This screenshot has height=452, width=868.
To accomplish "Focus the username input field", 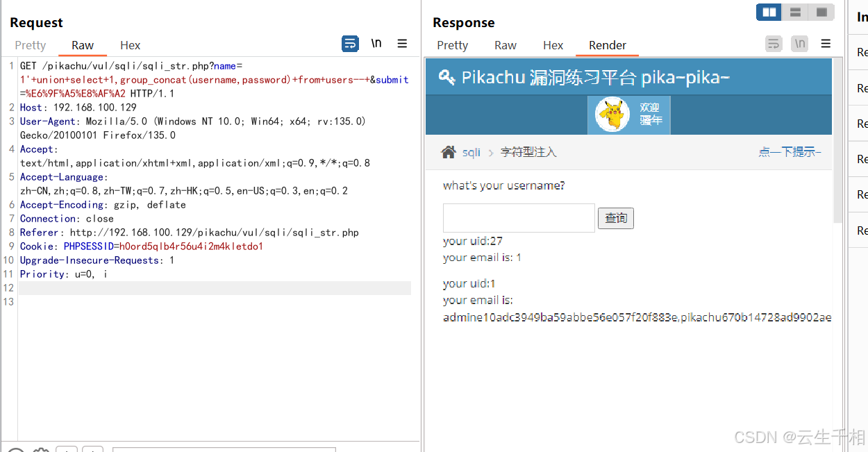I will [519, 218].
